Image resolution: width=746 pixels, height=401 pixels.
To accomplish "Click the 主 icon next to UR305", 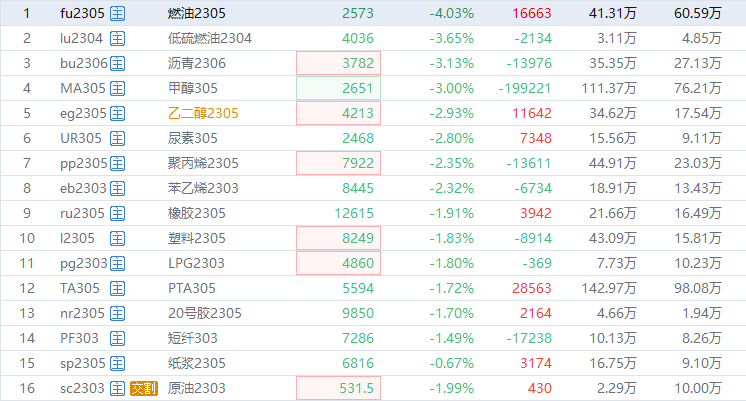I will [118, 138].
